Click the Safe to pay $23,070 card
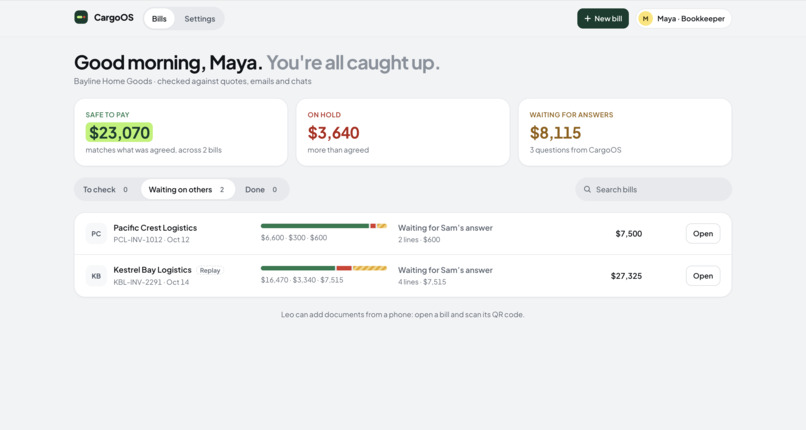Screen dimensions: 806x430 coord(181,133)
